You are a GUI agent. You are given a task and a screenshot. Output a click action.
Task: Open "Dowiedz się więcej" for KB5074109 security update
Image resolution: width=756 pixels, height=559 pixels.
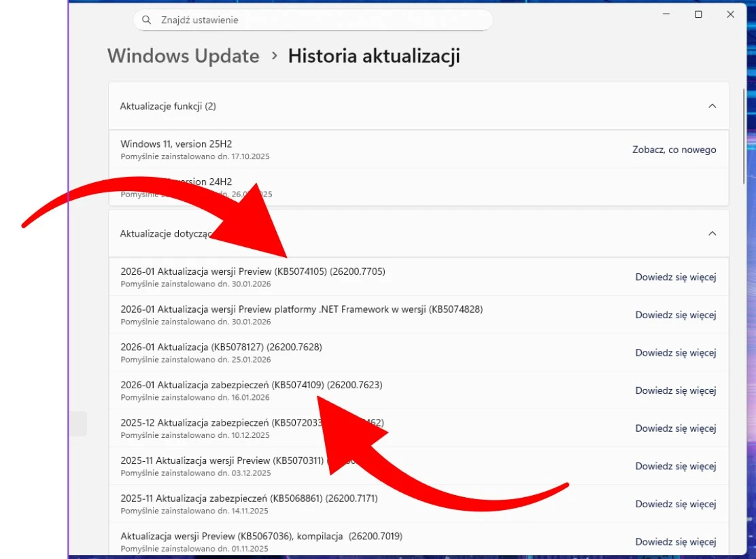676,390
